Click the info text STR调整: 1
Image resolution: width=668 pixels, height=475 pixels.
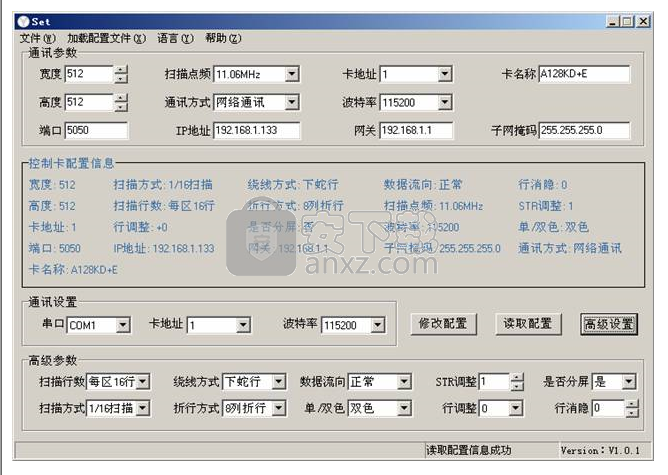546,206
